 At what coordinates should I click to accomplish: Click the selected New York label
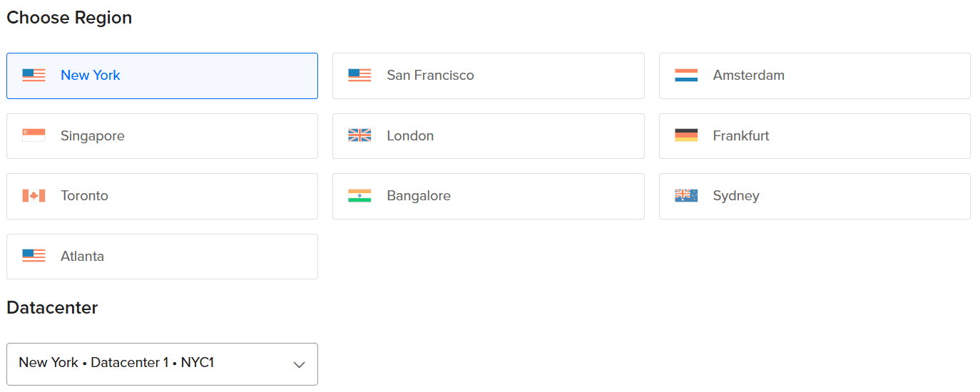[x=91, y=76]
